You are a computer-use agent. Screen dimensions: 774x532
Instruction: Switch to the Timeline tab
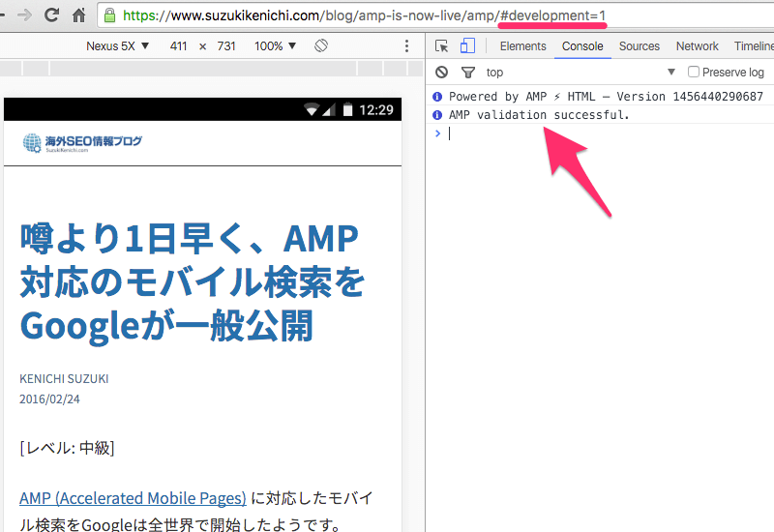754,45
